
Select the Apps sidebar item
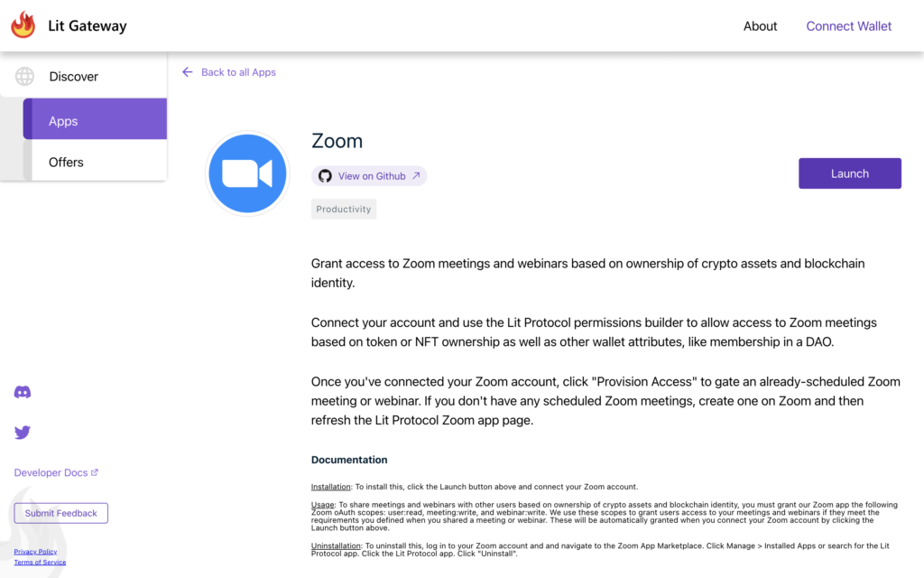coord(95,121)
